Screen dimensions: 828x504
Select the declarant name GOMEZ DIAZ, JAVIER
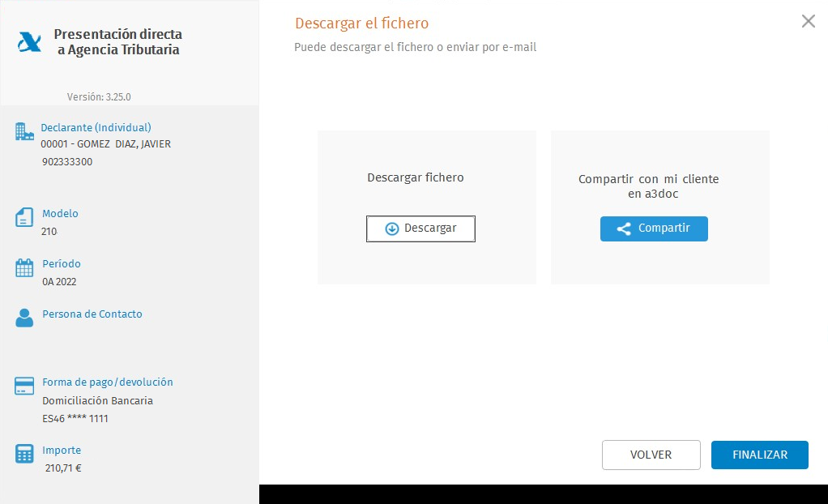point(124,143)
